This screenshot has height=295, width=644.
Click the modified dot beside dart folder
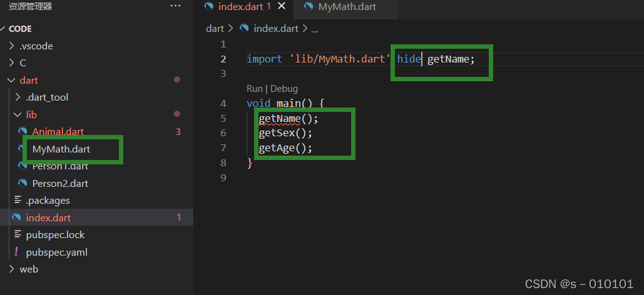177,79
